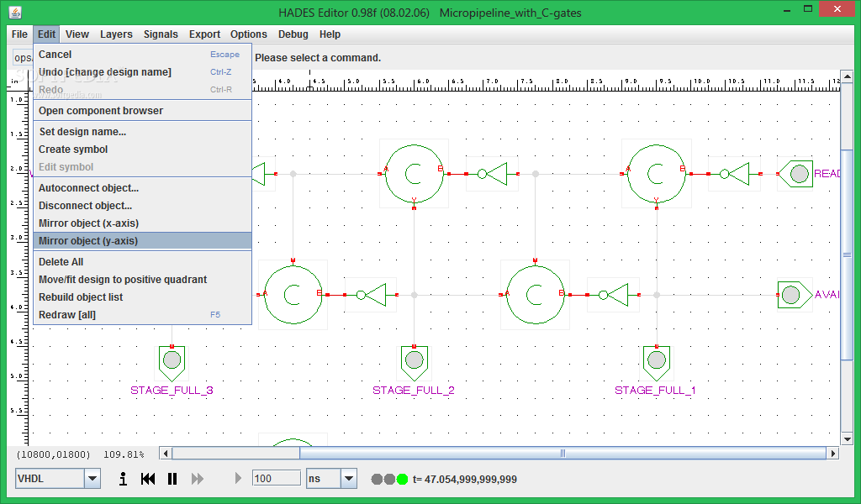Viewport: 861px width, 504px height.
Task: Click the fast-forward simulation button
Action: pos(197,479)
